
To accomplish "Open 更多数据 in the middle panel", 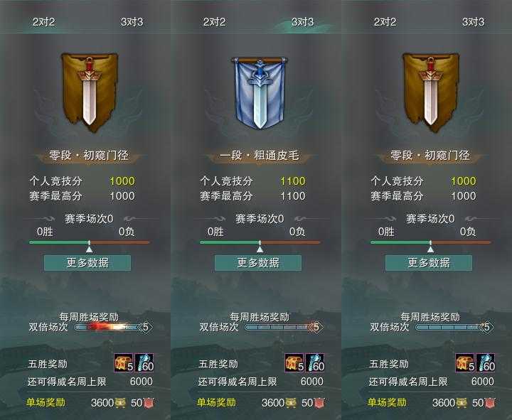I will (258, 263).
